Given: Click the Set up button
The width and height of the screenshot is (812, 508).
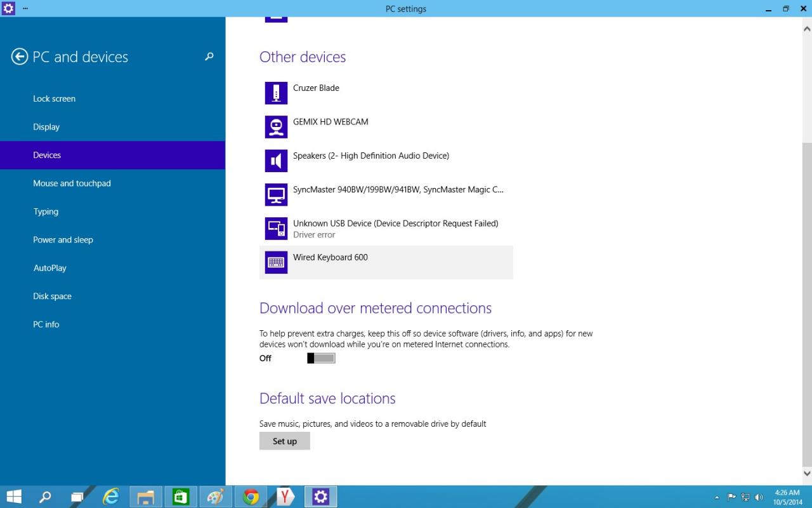Looking at the screenshot, I should (x=284, y=441).
